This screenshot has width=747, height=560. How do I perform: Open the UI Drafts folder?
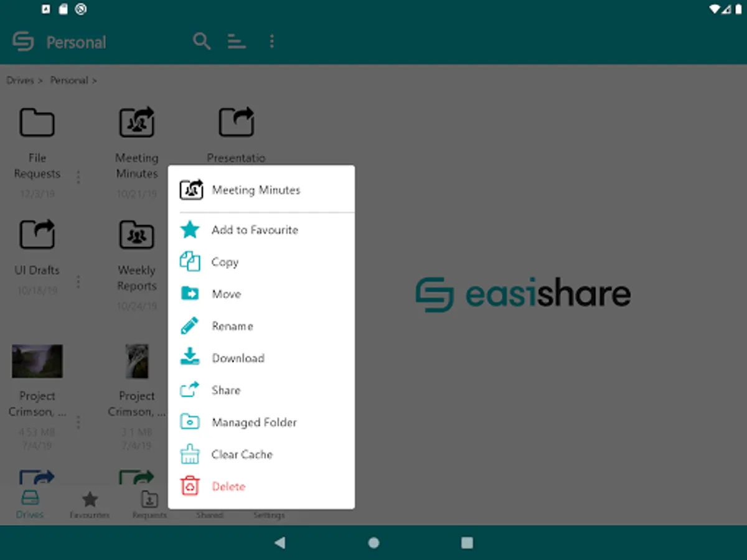coord(37,234)
